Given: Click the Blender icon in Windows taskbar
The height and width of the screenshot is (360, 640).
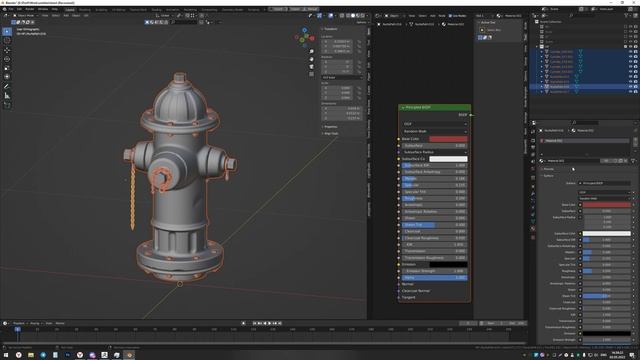Looking at the screenshot, I should click(129, 355).
